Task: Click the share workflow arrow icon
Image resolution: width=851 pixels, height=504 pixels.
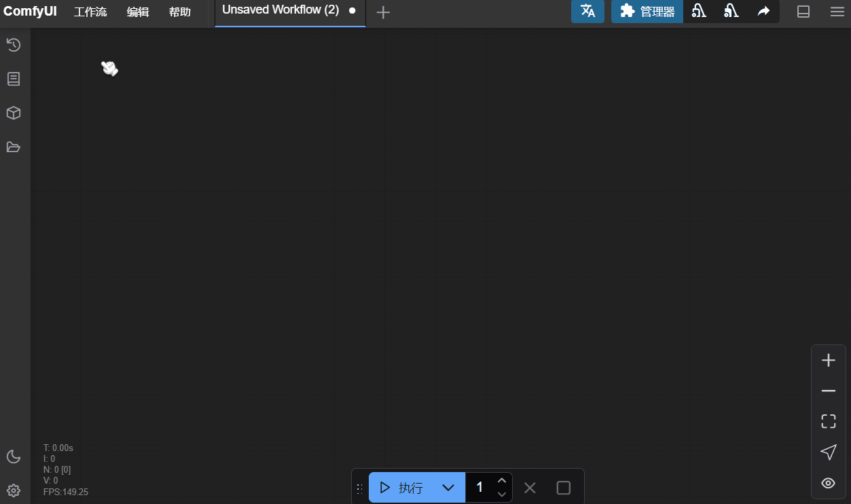Action: [x=763, y=12]
